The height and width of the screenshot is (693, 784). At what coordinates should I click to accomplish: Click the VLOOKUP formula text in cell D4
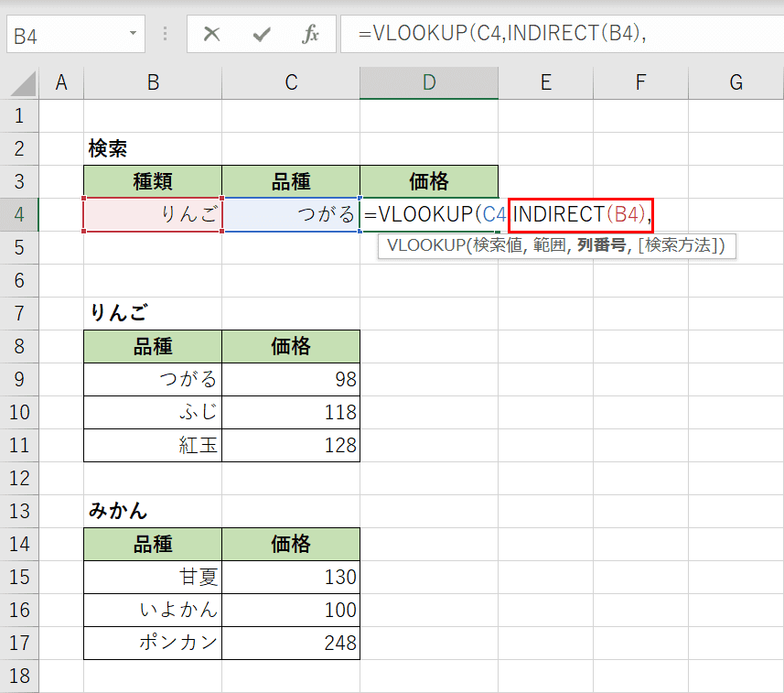[508, 214]
